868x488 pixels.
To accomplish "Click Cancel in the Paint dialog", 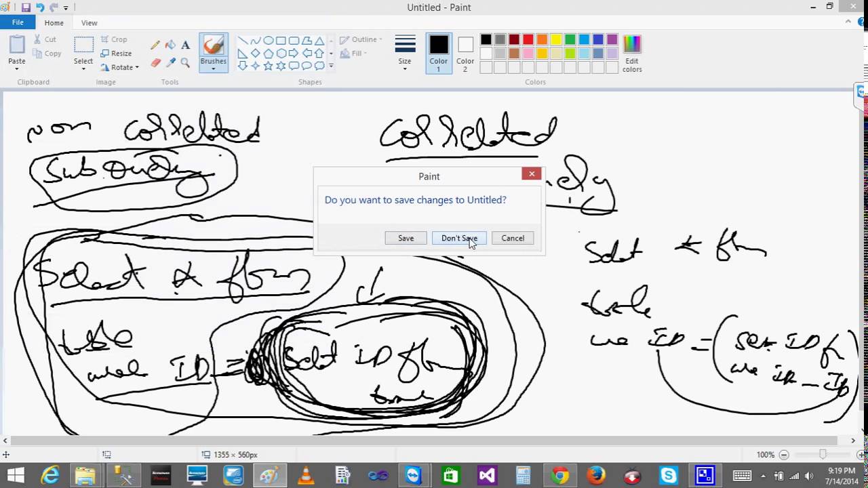I will (513, 238).
